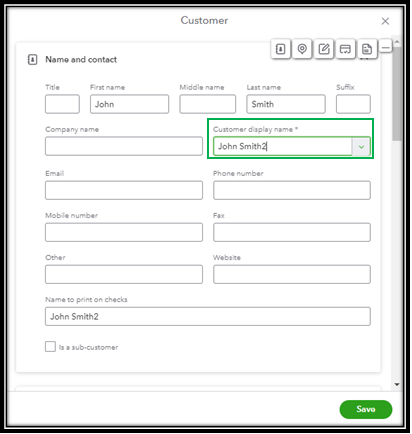
Task: Expand the Customer display name dropdown
Action: click(361, 146)
